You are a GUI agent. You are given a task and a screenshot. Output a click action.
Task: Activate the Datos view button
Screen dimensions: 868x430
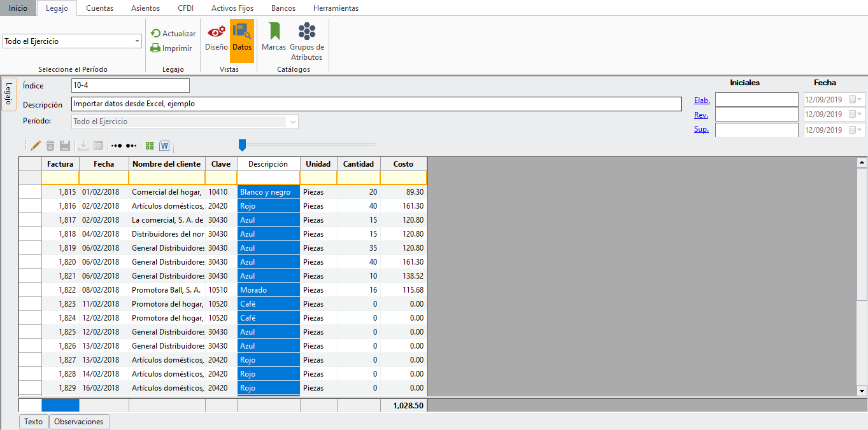[242, 38]
